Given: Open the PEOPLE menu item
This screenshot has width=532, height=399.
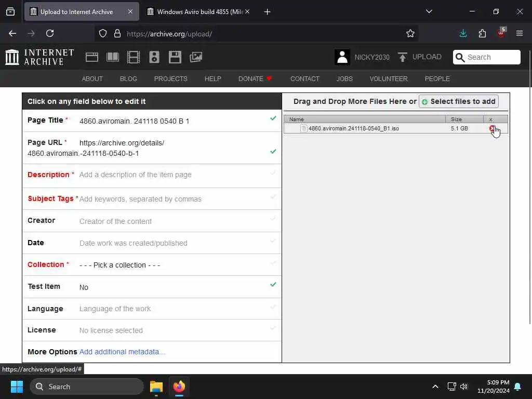Looking at the screenshot, I should point(437,79).
